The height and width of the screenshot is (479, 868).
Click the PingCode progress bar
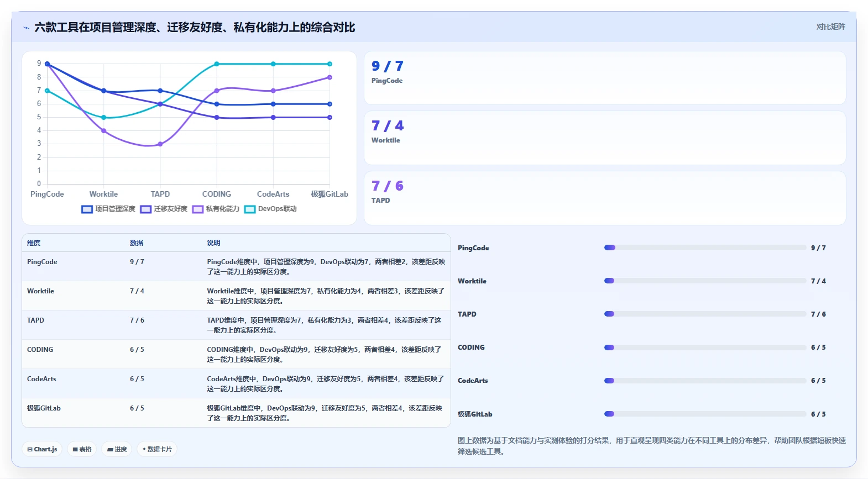pyautogui.click(x=705, y=248)
